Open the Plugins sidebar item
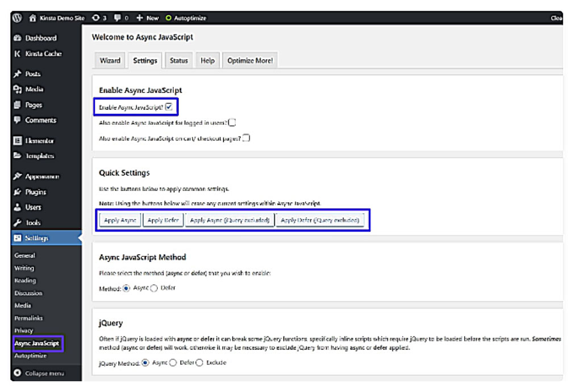Viewport: 568px width, 392px height. [35, 192]
